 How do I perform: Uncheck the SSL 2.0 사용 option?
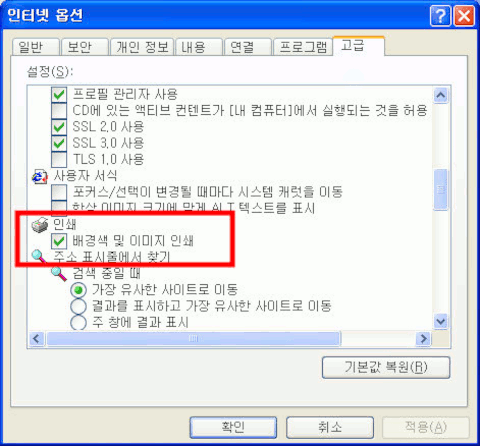(59, 127)
